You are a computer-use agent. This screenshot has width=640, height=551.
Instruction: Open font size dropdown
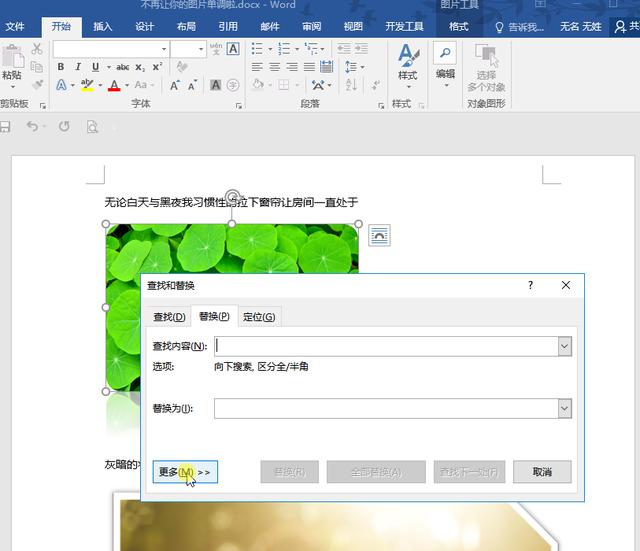tap(201, 49)
